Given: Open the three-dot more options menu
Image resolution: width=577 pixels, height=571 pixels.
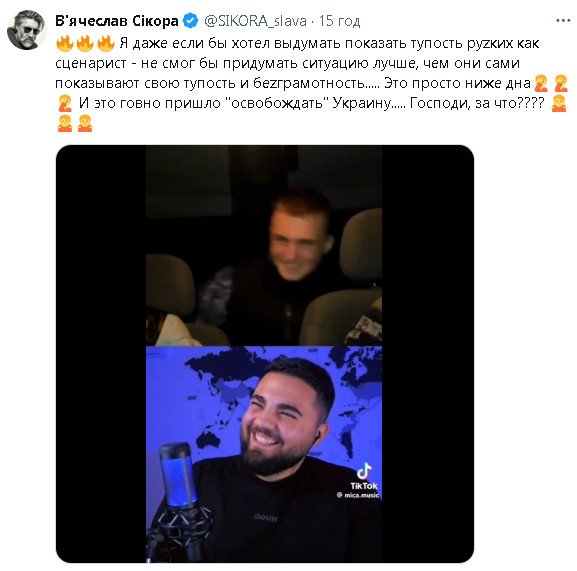Looking at the screenshot, I should [563, 21].
